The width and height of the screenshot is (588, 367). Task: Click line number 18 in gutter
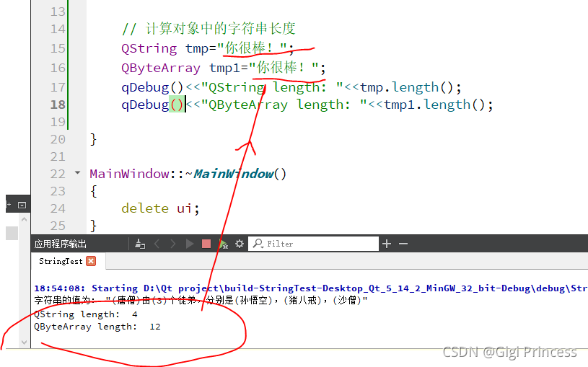(x=58, y=105)
